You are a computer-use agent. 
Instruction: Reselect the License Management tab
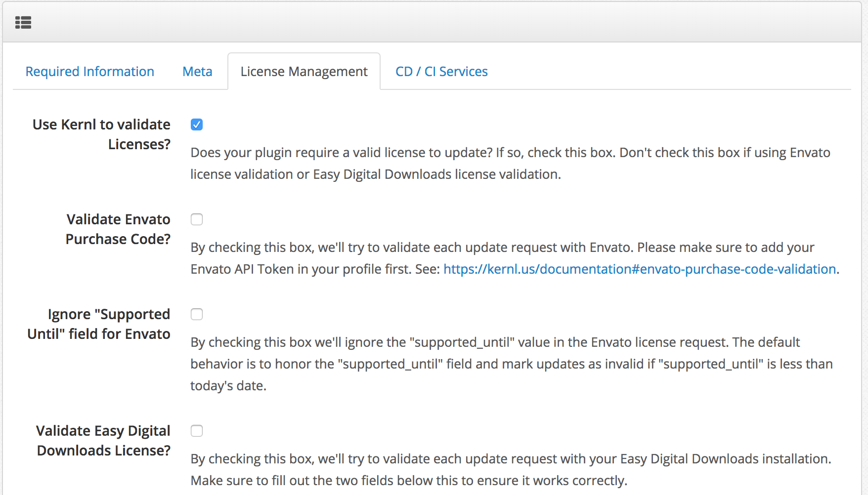pos(304,71)
